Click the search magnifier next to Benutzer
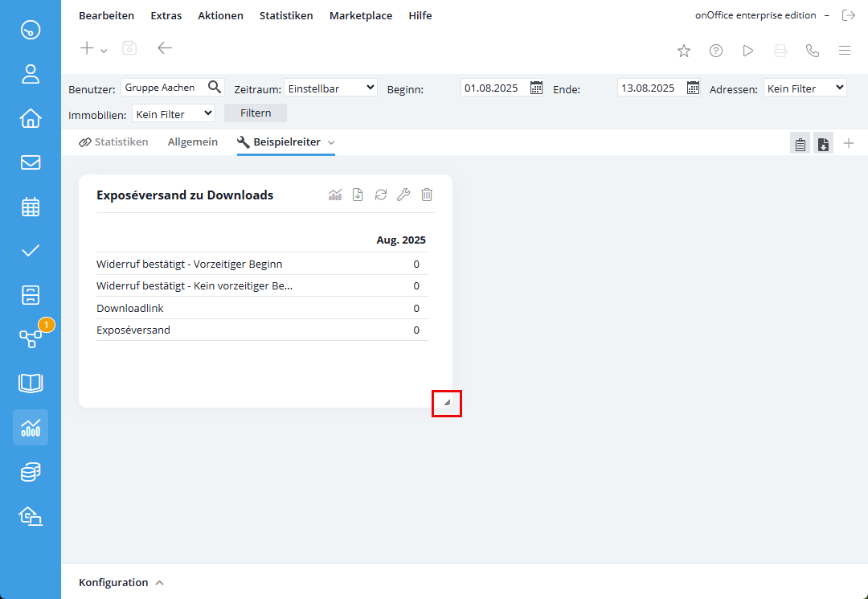 [x=214, y=87]
